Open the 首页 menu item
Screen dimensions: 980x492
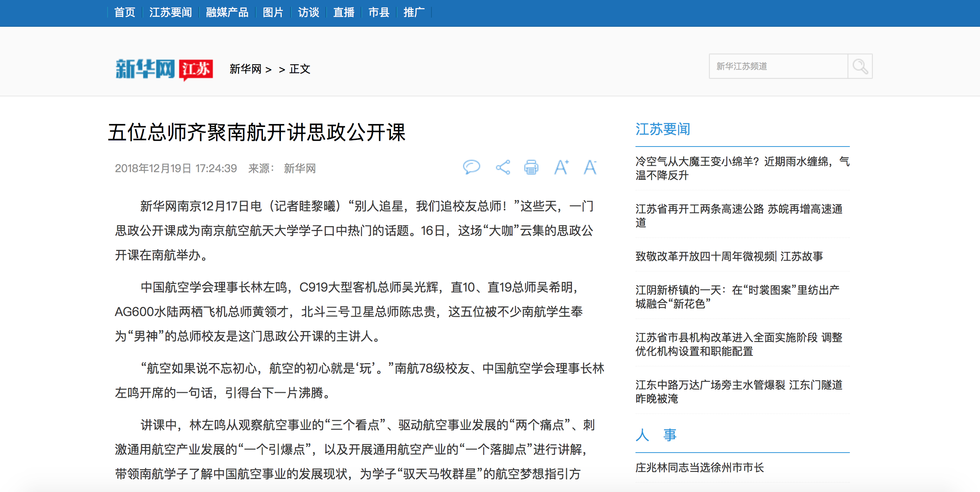124,13
